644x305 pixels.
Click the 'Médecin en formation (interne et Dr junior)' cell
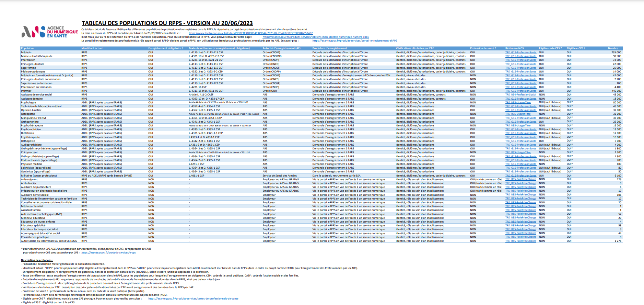pyautogui.click(x=47, y=76)
